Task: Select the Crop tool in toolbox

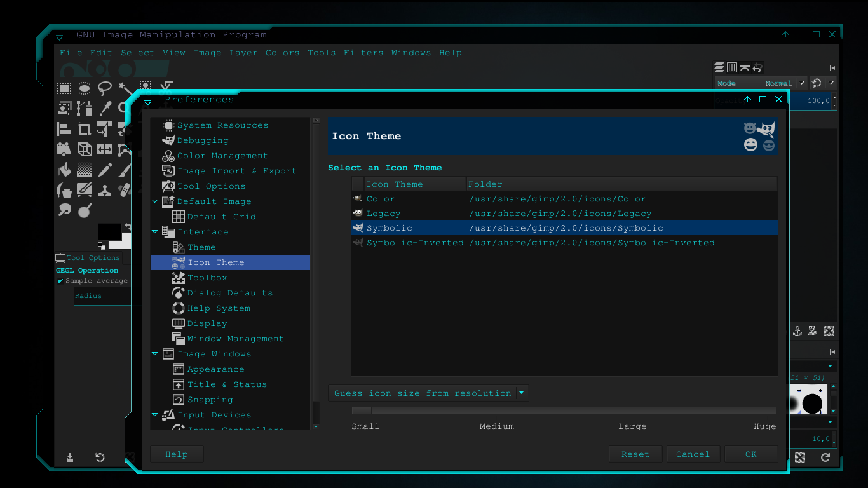Action: tap(85, 129)
